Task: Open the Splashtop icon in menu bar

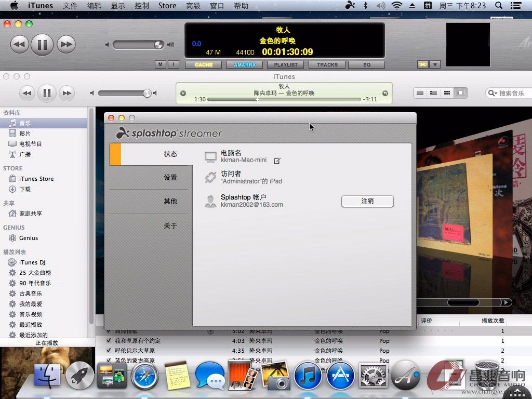Action: (x=350, y=5)
